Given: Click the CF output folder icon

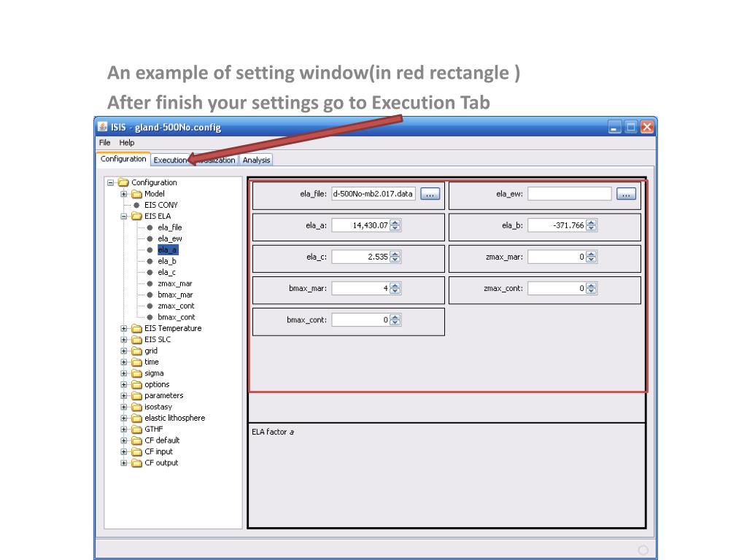Looking at the screenshot, I should 136,463.
